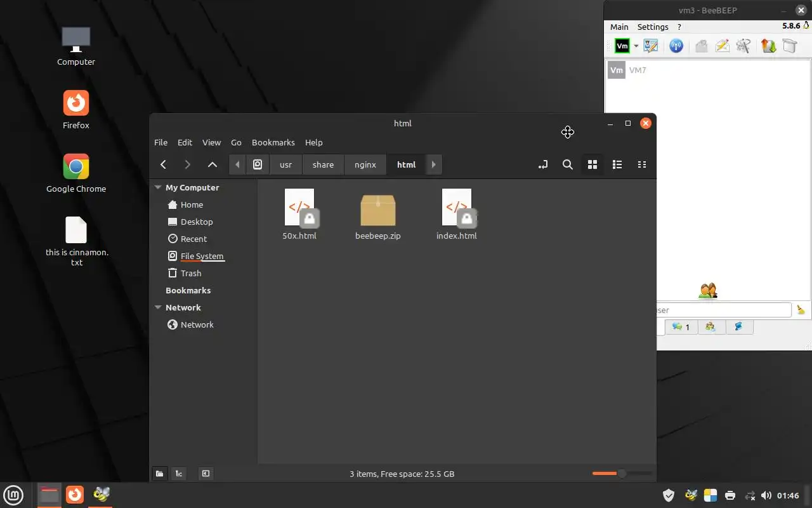Screen dimensions: 812x508
Task: Open the Help menu
Action: (313, 142)
